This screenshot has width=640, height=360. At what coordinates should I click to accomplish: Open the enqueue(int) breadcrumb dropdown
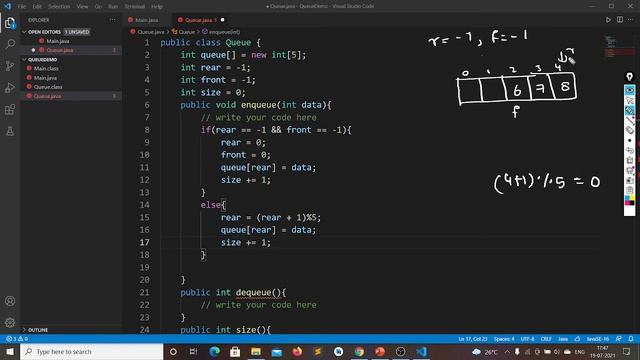(221, 32)
